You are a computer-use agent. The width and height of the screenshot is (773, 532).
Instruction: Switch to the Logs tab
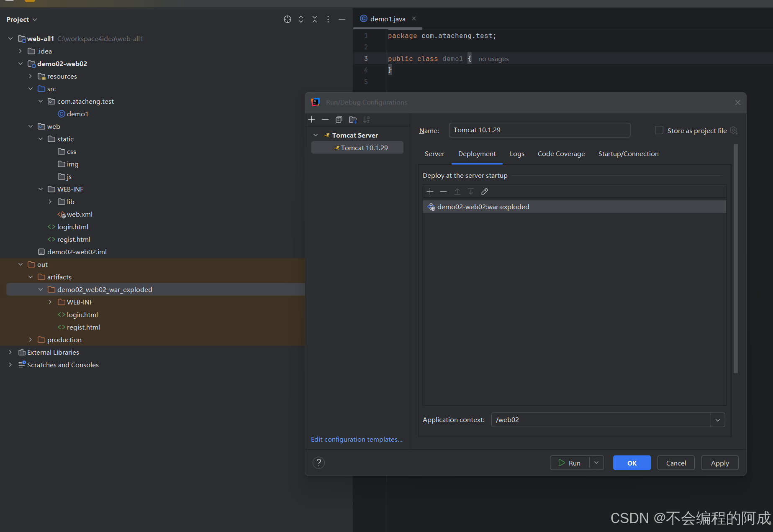click(x=517, y=154)
